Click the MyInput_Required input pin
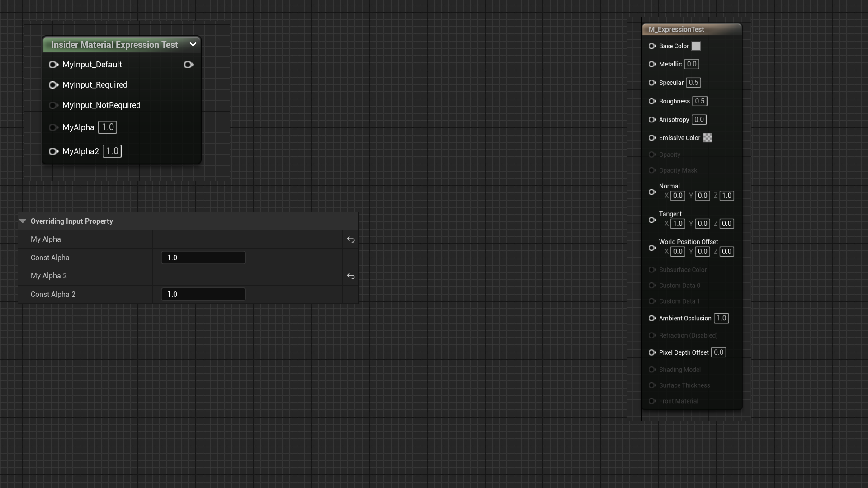The image size is (868, 488). pyautogui.click(x=53, y=85)
